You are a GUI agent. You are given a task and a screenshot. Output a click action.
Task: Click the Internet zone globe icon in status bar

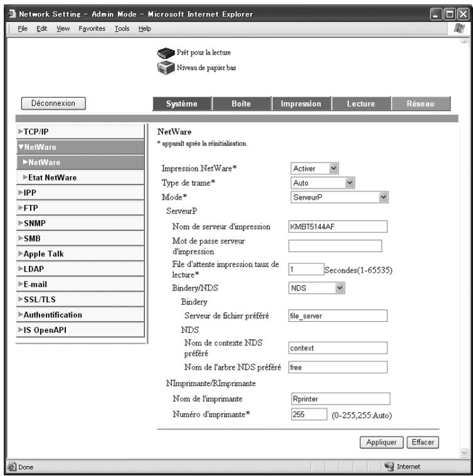click(x=389, y=466)
